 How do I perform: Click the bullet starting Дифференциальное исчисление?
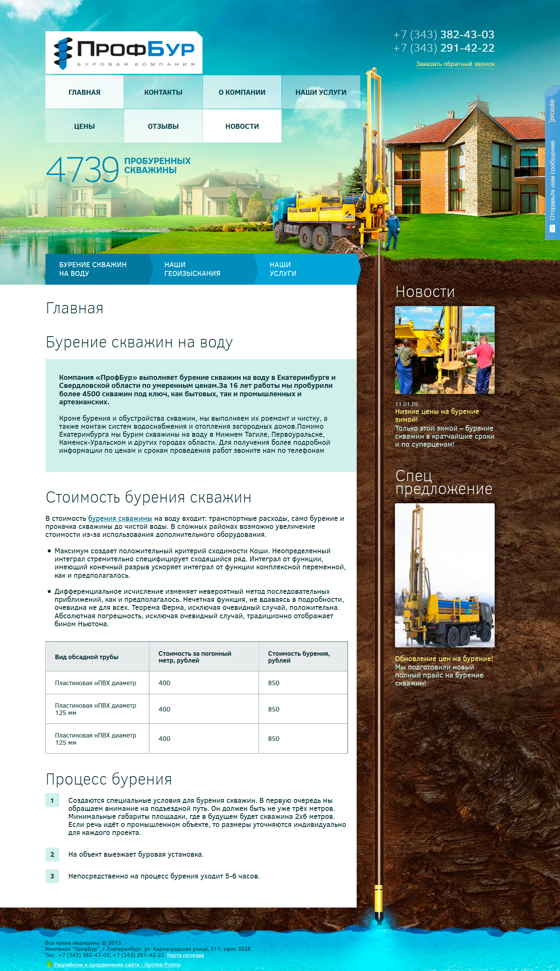point(199,608)
